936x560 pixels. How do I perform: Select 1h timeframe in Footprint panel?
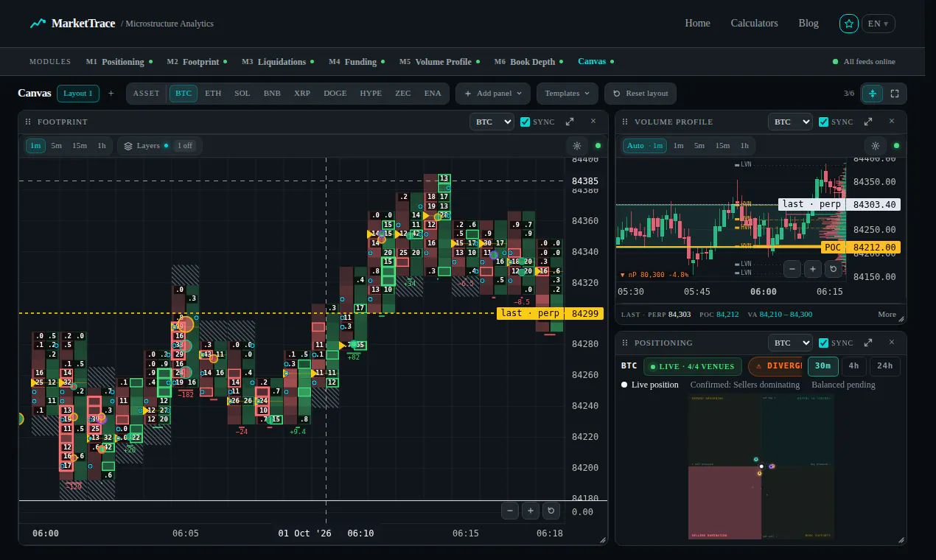click(x=102, y=146)
